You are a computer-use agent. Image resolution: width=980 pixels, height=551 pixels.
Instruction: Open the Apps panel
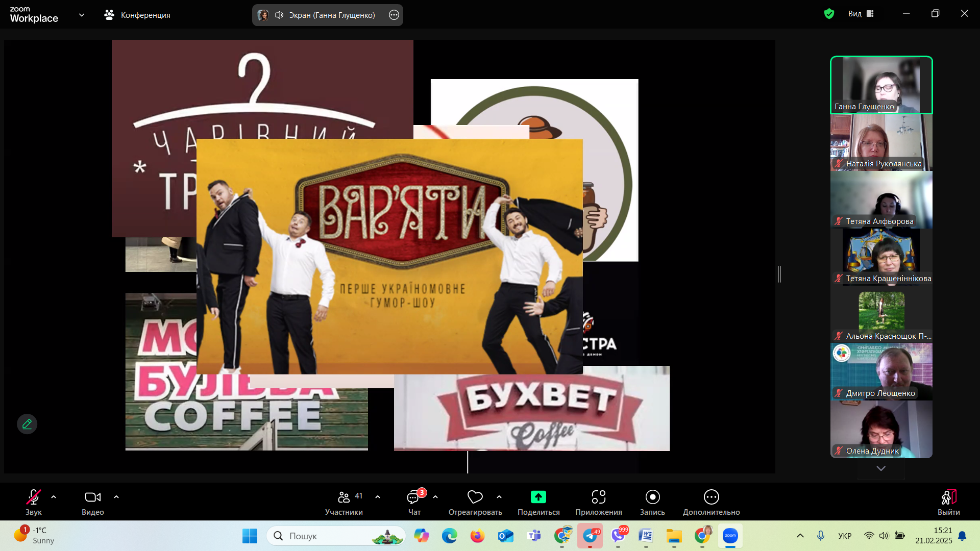(598, 502)
